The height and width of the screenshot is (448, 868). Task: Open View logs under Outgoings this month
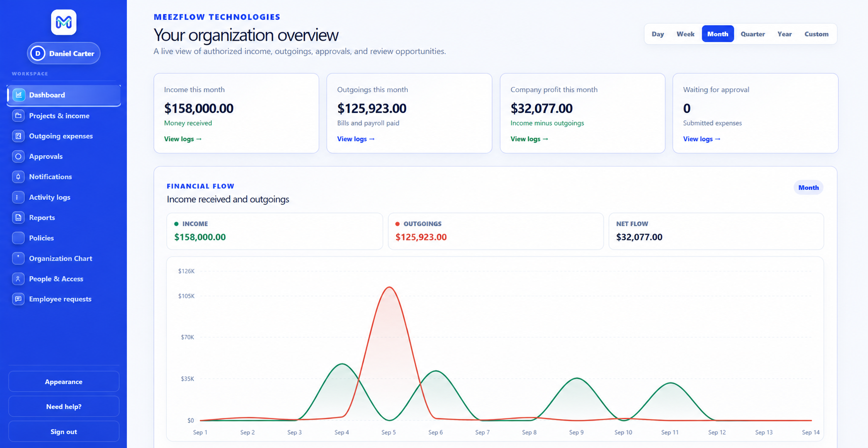point(356,139)
